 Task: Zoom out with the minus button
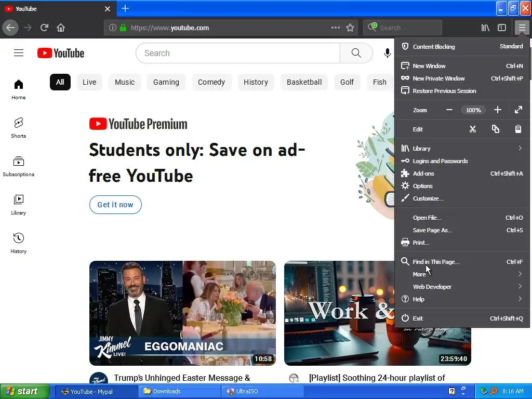click(449, 110)
